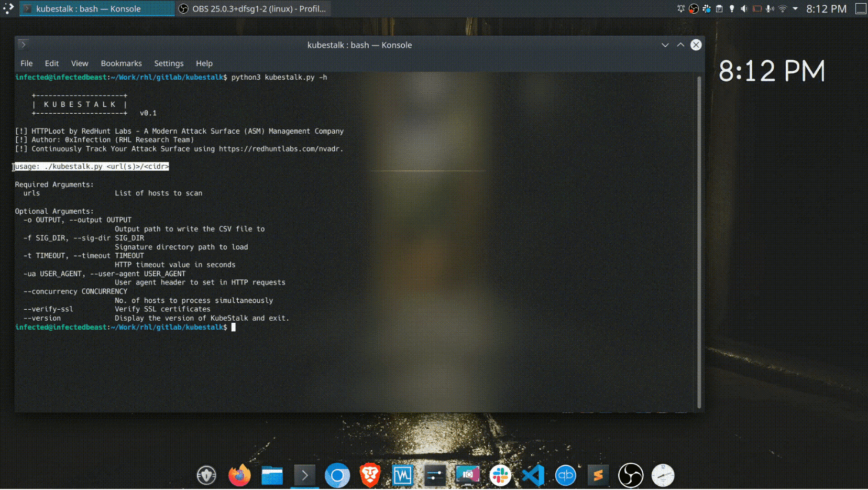Launch Visual Studio Code from dock

[533, 476]
